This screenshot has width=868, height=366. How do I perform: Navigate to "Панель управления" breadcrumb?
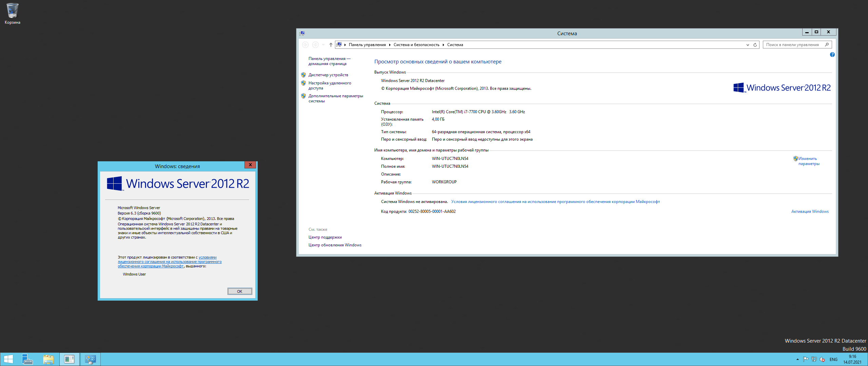(367, 45)
